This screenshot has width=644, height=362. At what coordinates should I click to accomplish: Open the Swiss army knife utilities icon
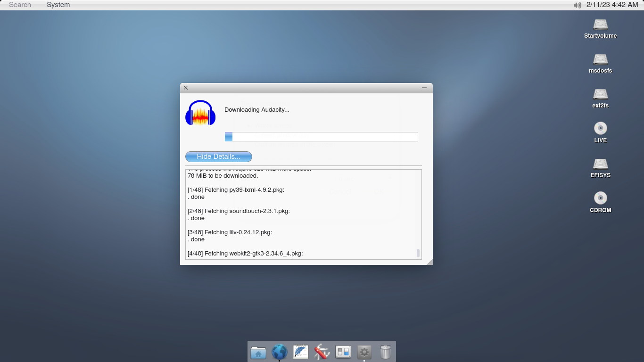pos(322,352)
